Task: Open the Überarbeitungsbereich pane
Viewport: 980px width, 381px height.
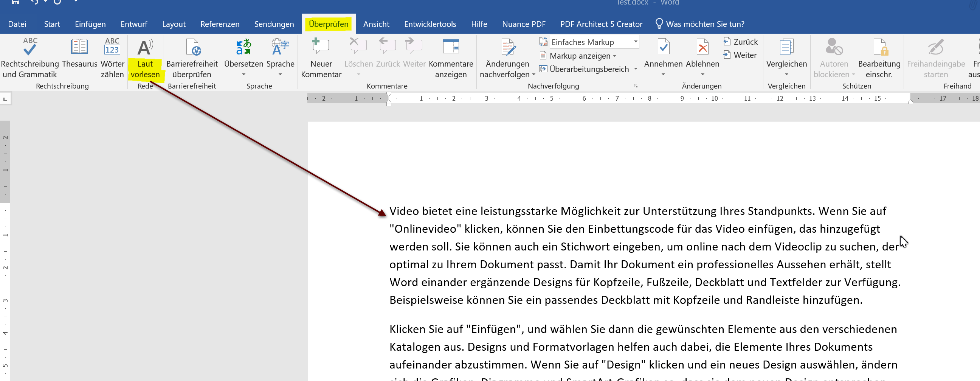Action: click(585, 69)
